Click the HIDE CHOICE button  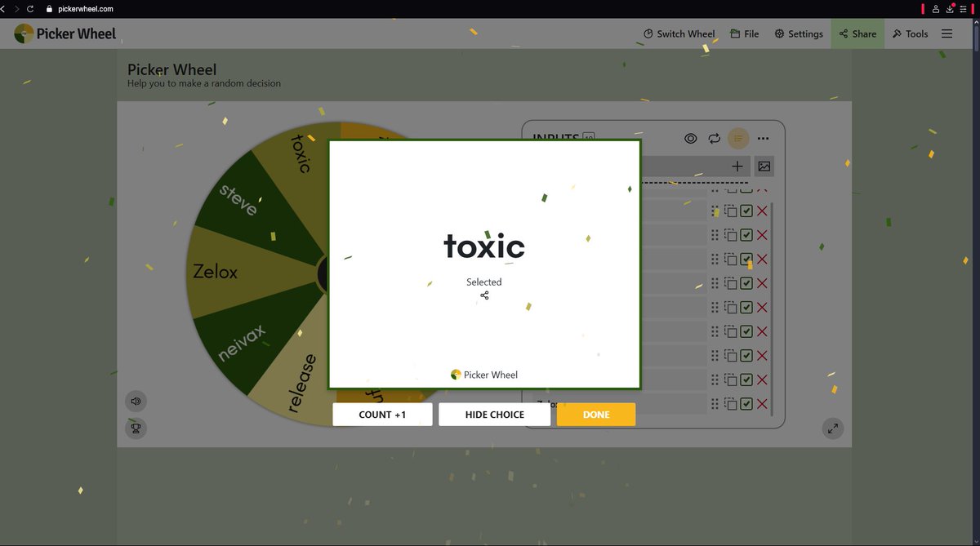[495, 415]
